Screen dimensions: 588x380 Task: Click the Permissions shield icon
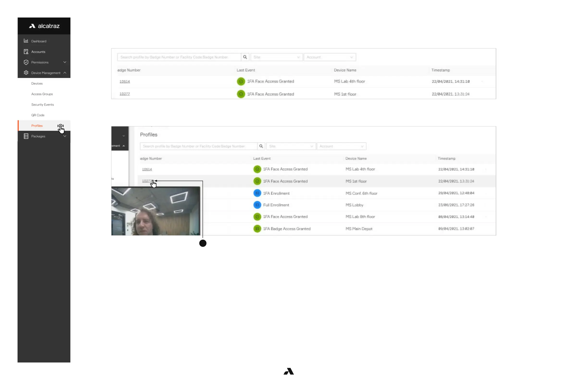pyautogui.click(x=26, y=62)
